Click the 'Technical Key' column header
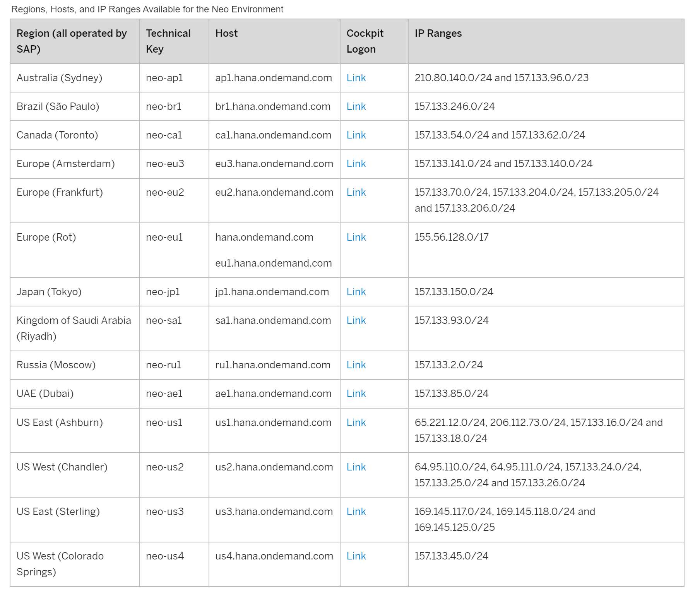 [174, 41]
